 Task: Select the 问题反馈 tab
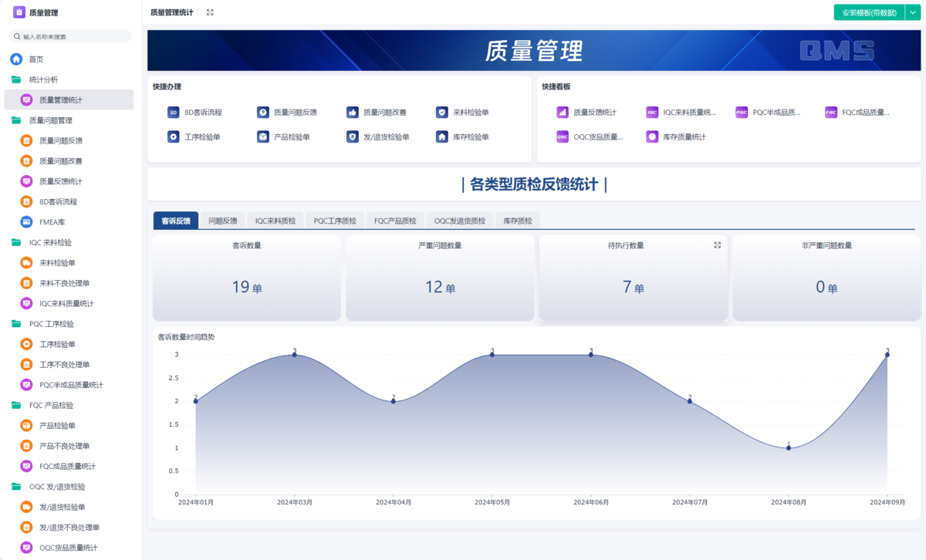pyautogui.click(x=221, y=220)
